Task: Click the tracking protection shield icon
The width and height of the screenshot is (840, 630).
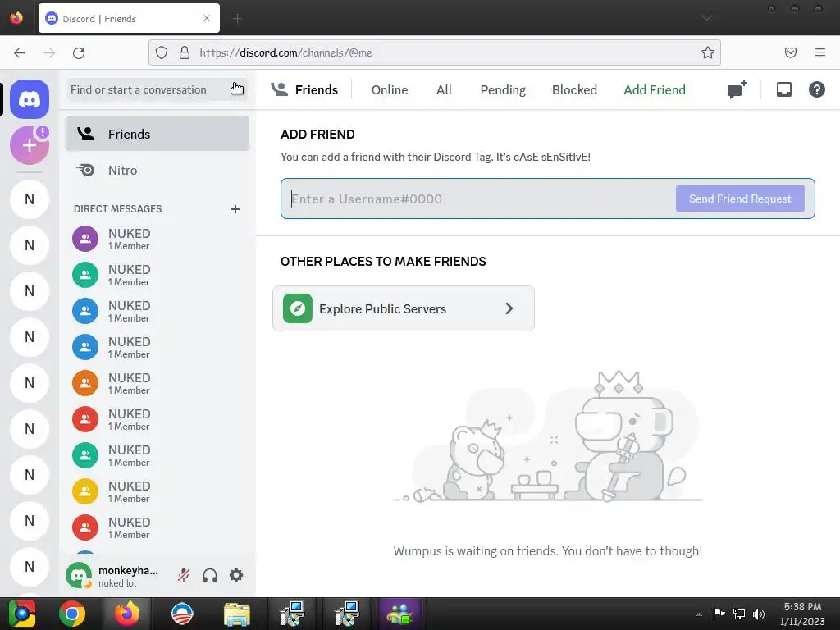Action: pos(162,52)
